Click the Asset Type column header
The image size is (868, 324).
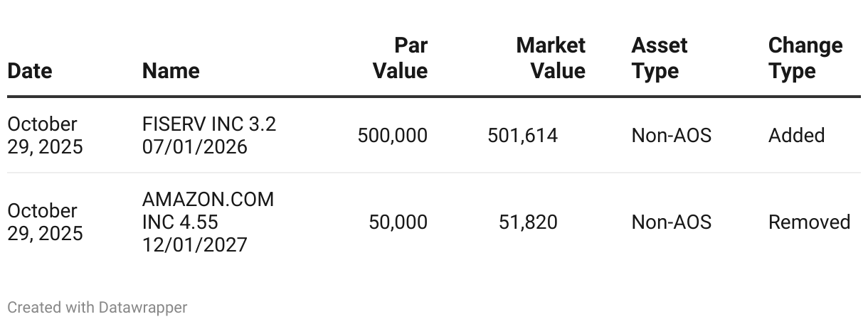coord(660,58)
